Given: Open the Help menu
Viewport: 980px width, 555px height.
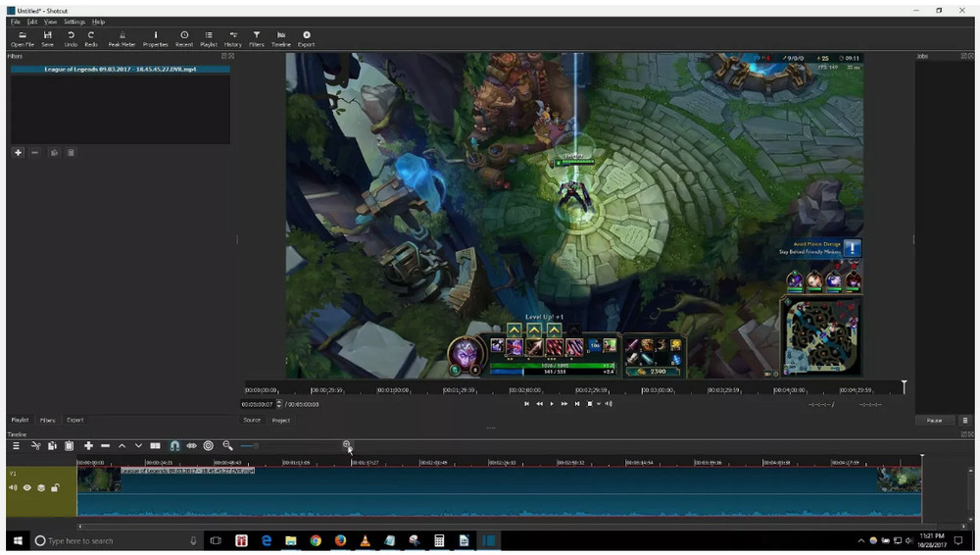Looking at the screenshot, I should pos(99,22).
